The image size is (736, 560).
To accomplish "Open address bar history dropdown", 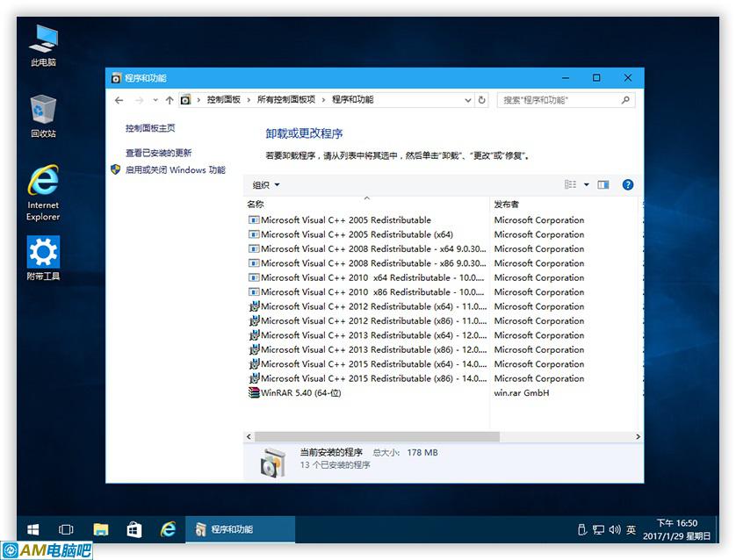I will pos(467,100).
